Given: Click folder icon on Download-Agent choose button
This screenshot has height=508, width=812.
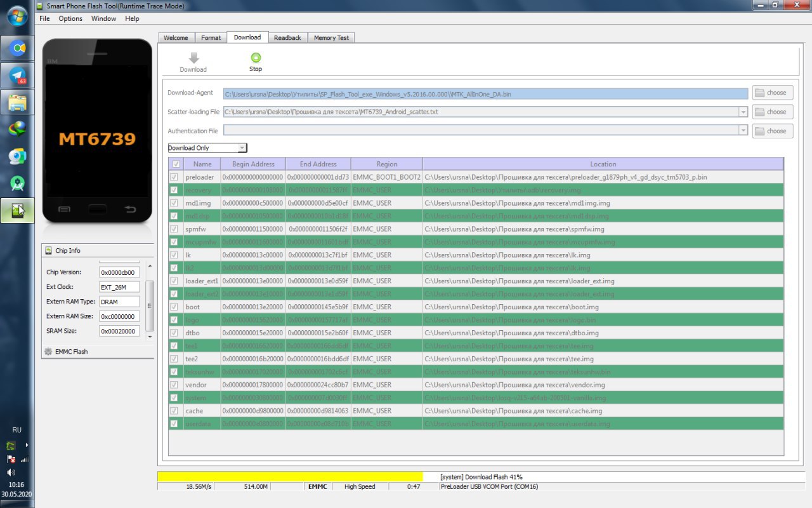Looking at the screenshot, I should [x=759, y=93].
